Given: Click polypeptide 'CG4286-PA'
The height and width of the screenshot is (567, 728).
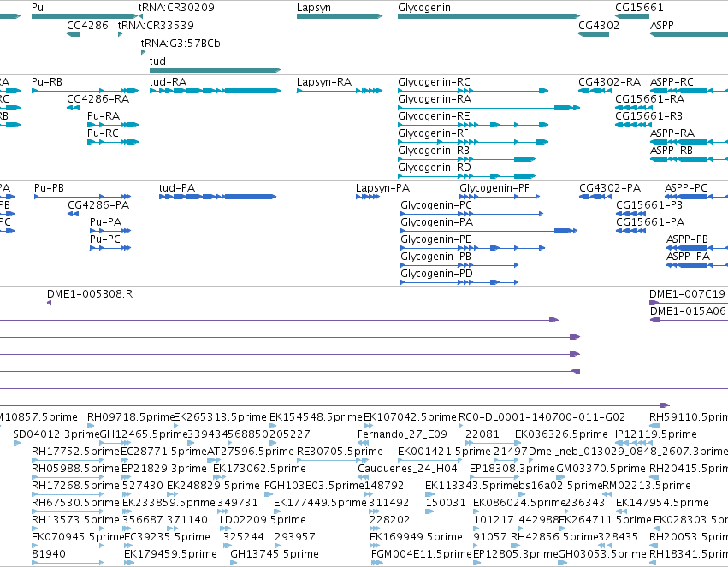Looking at the screenshot, I should [x=98, y=205].
